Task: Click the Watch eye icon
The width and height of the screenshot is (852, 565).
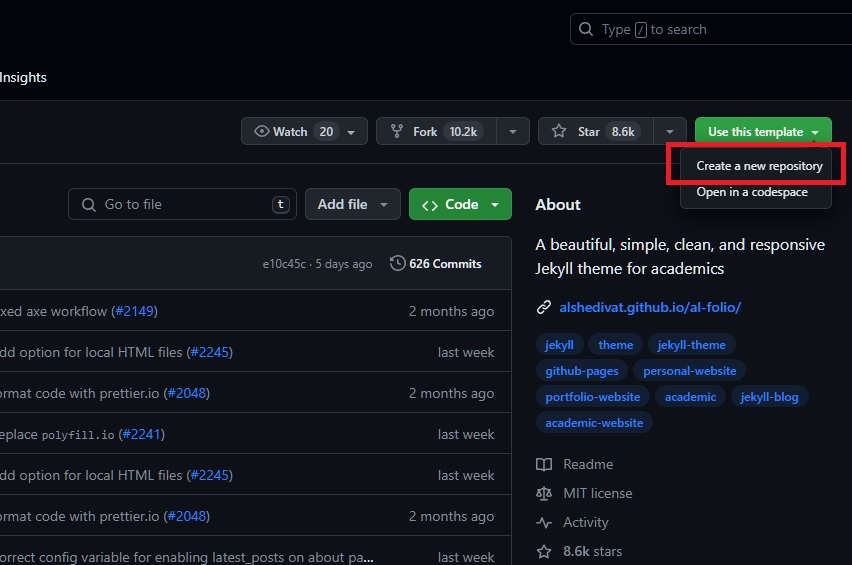Action: [262, 132]
